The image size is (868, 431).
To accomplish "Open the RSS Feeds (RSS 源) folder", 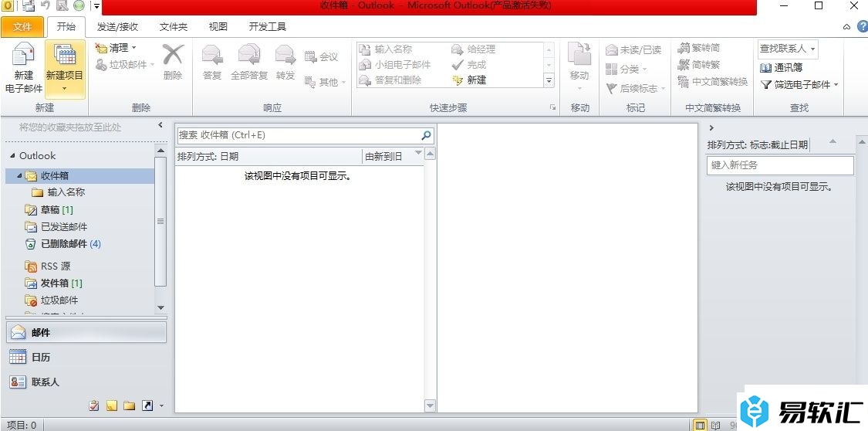I will click(48, 266).
